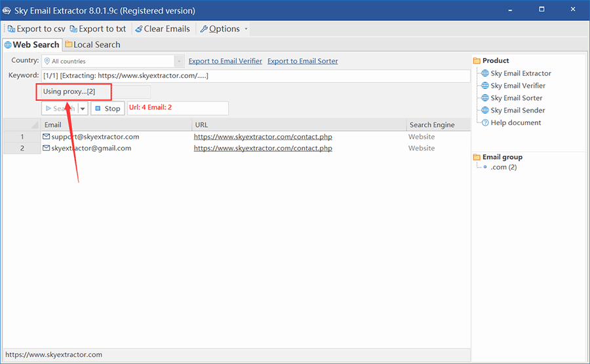
Task: Stop the extraction with Stop button
Action: tap(108, 109)
